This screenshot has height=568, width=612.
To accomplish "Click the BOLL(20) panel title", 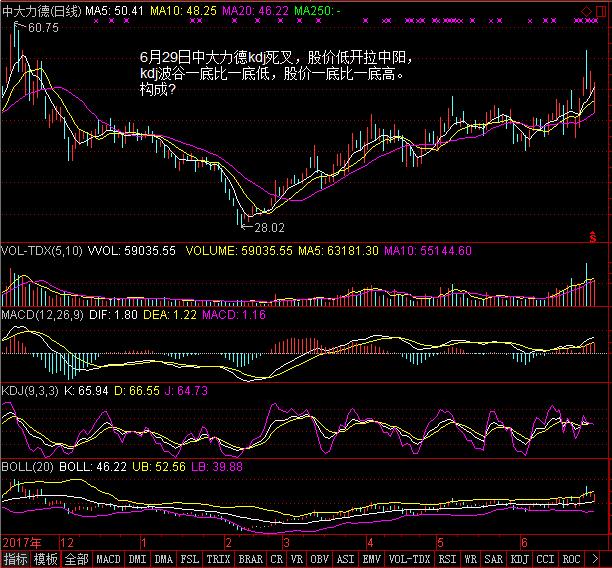I will tap(27, 467).
